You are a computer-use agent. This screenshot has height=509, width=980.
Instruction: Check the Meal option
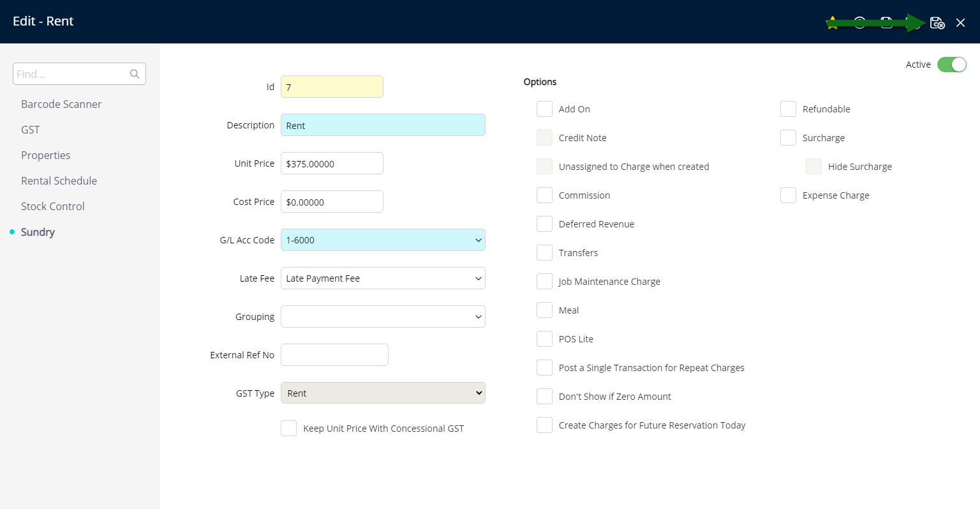(544, 310)
